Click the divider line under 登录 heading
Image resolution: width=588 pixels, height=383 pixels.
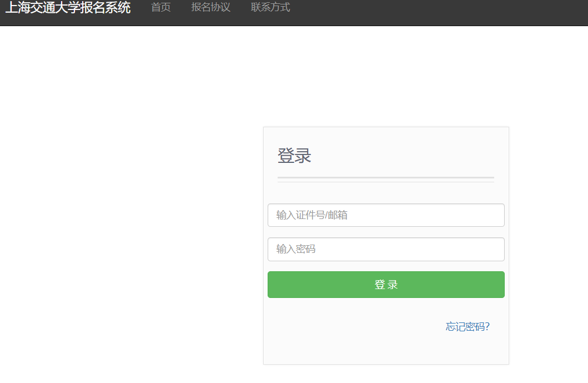coord(386,178)
